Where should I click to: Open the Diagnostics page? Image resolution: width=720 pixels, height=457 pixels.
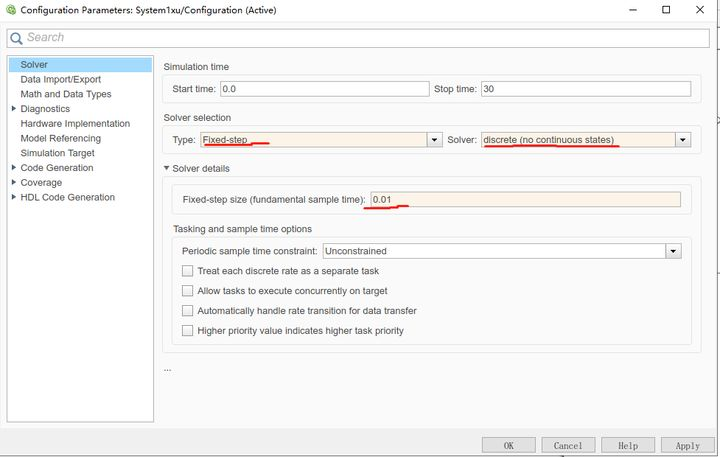[x=45, y=109]
